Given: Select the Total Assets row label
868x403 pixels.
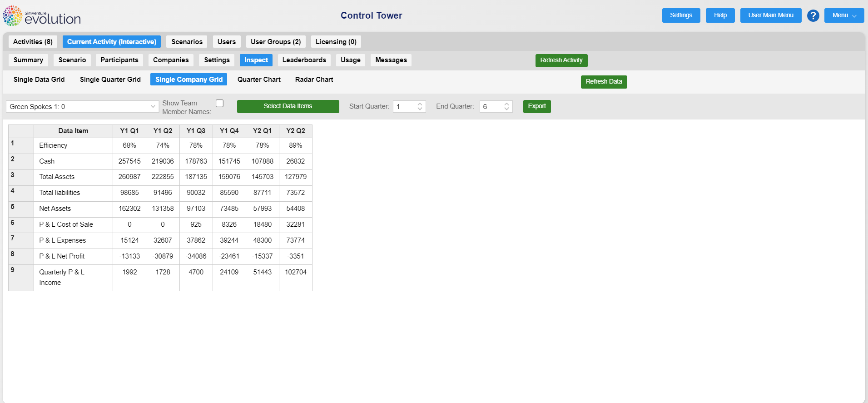Looking at the screenshot, I should pos(57,177).
